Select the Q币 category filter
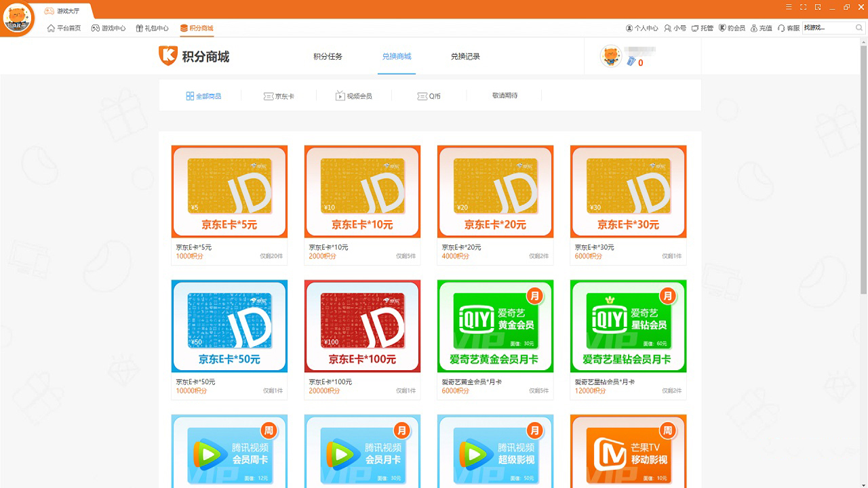 [429, 96]
